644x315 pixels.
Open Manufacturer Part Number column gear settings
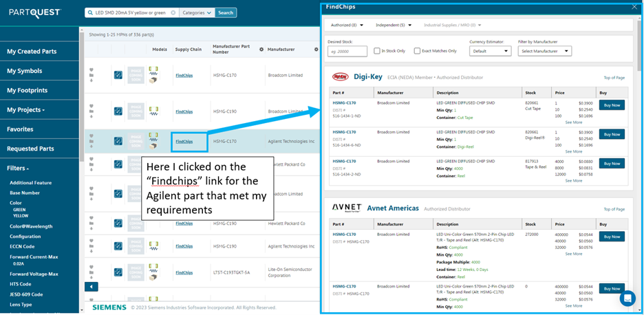pyautogui.click(x=261, y=50)
